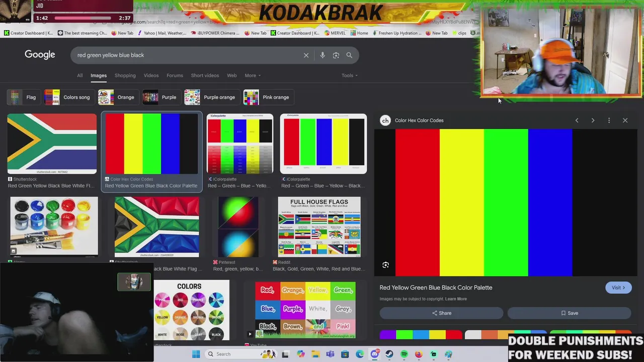Image resolution: width=644 pixels, height=362 pixels.
Task: Open iColorpalette Red–Green–Blue–Yellow–Black thumbnail
Action: (324, 144)
